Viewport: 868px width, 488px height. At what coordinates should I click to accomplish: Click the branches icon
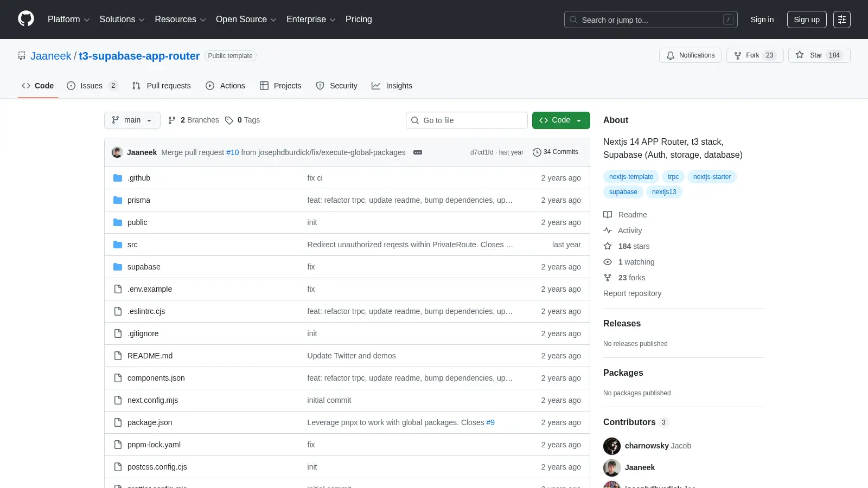click(x=172, y=120)
